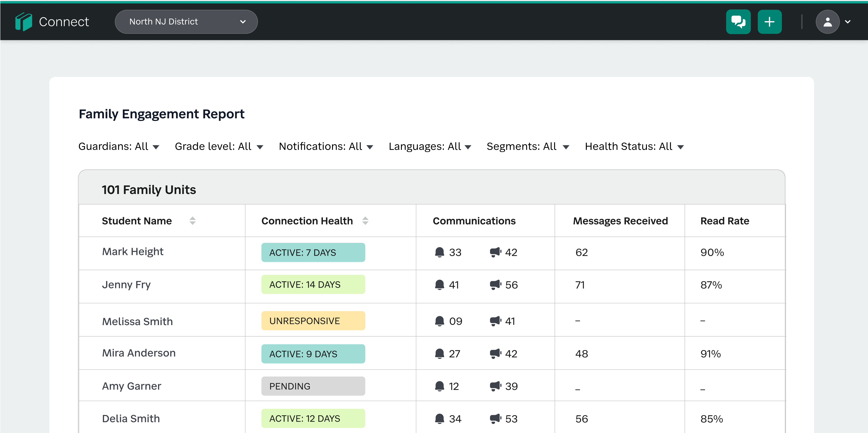This screenshot has height=433, width=868.
Task: Click the UNRESPONSIVE status badge
Action: (313, 321)
